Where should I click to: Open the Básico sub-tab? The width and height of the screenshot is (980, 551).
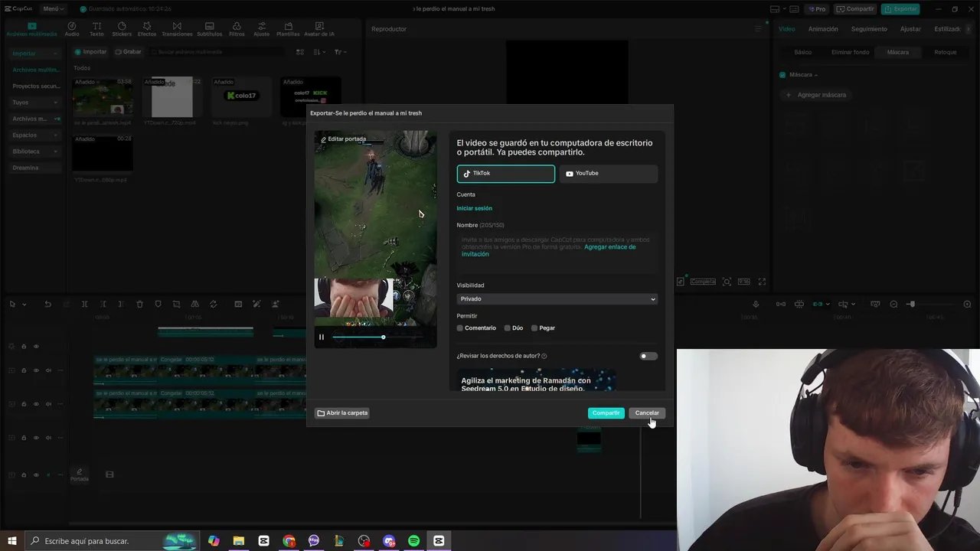pyautogui.click(x=802, y=53)
